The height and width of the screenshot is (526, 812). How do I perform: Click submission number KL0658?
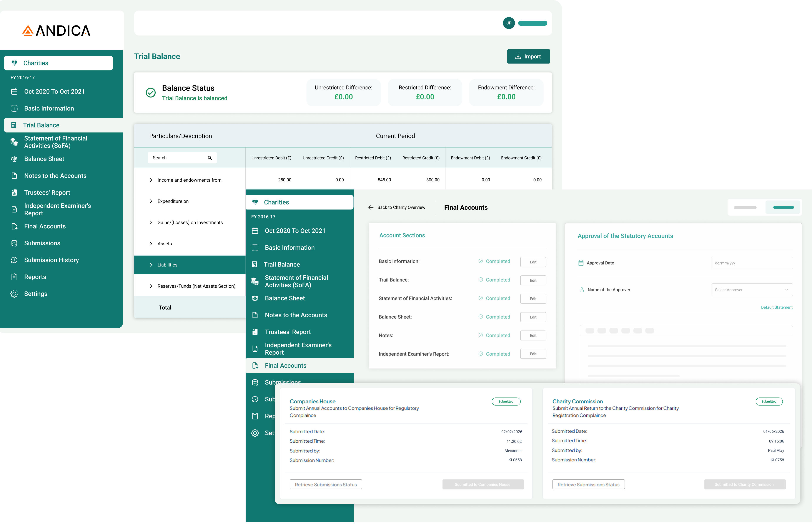coord(515,461)
